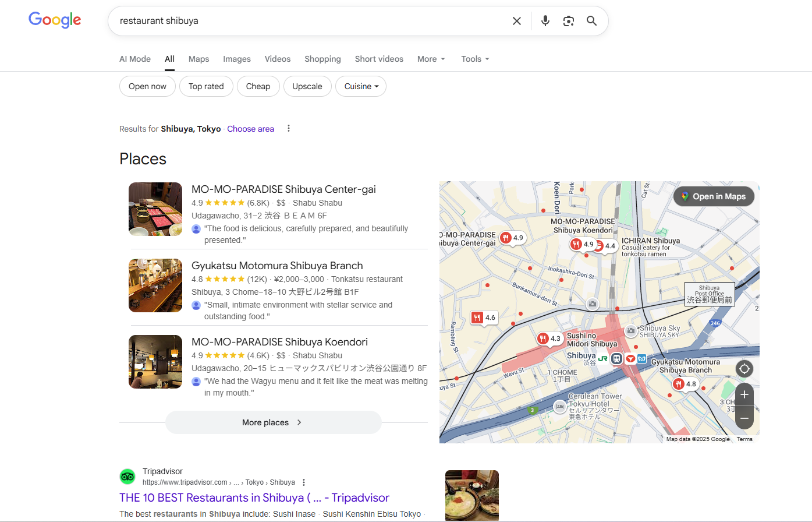
Task: Zoom in on the map with plus icon
Action: point(744,394)
